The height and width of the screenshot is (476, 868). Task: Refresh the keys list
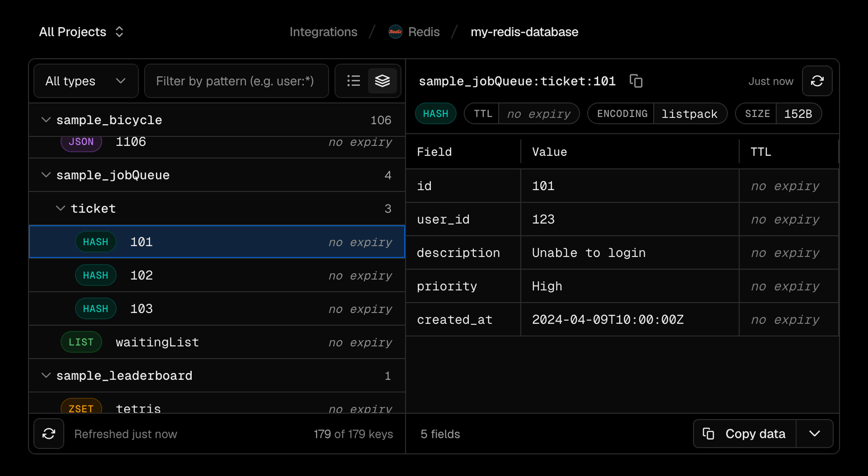point(49,434)
